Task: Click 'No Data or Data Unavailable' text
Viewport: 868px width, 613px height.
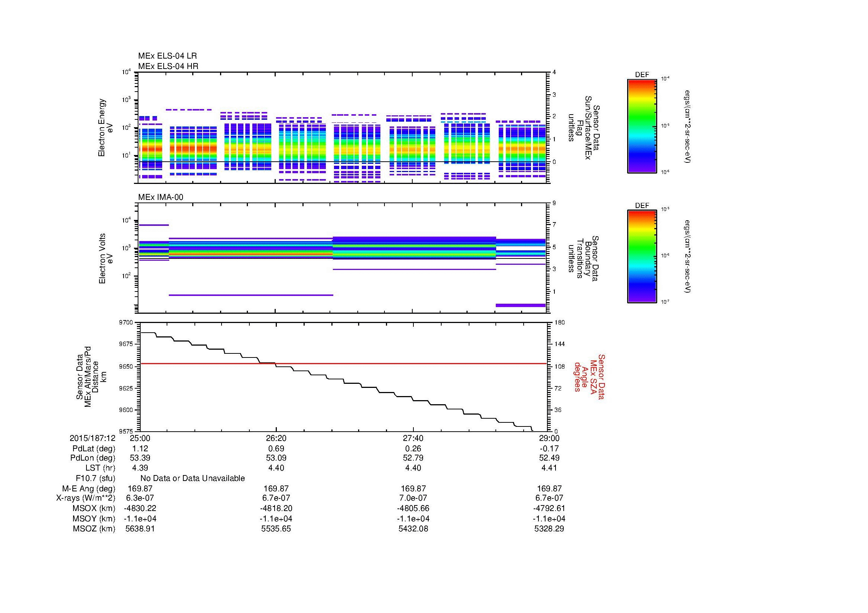Action: [193, 478]
